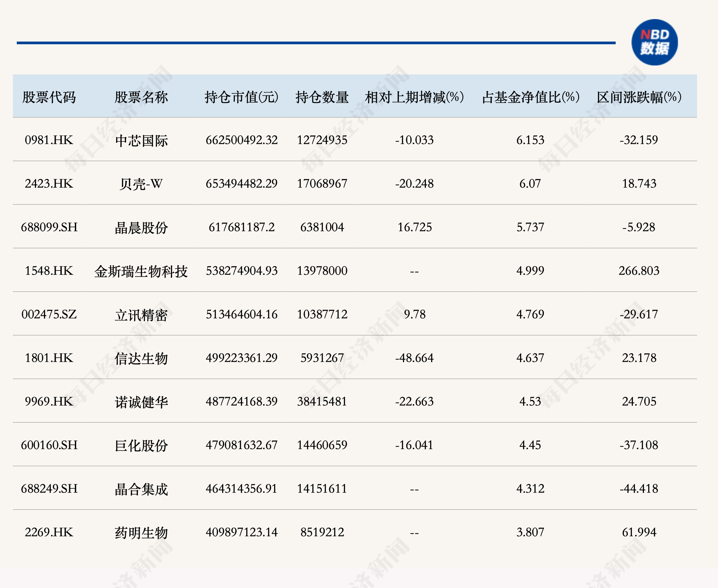The width and height of the screenshot is (718, 588).
Task: Select stock code 002475.SZ
Action: 49,314
